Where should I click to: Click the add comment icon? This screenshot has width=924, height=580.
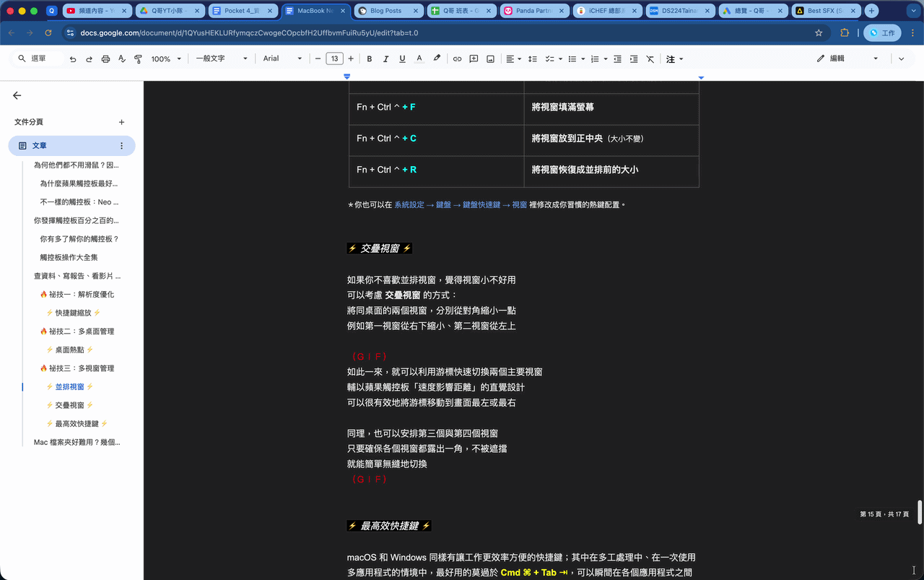[474, 59]
